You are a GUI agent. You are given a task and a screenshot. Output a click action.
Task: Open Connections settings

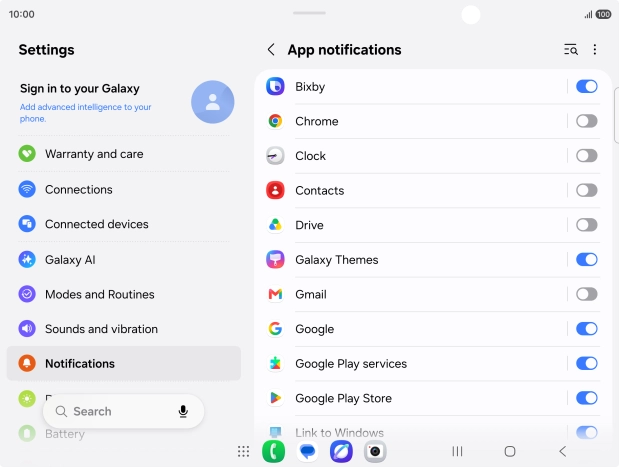pos(124,189)
